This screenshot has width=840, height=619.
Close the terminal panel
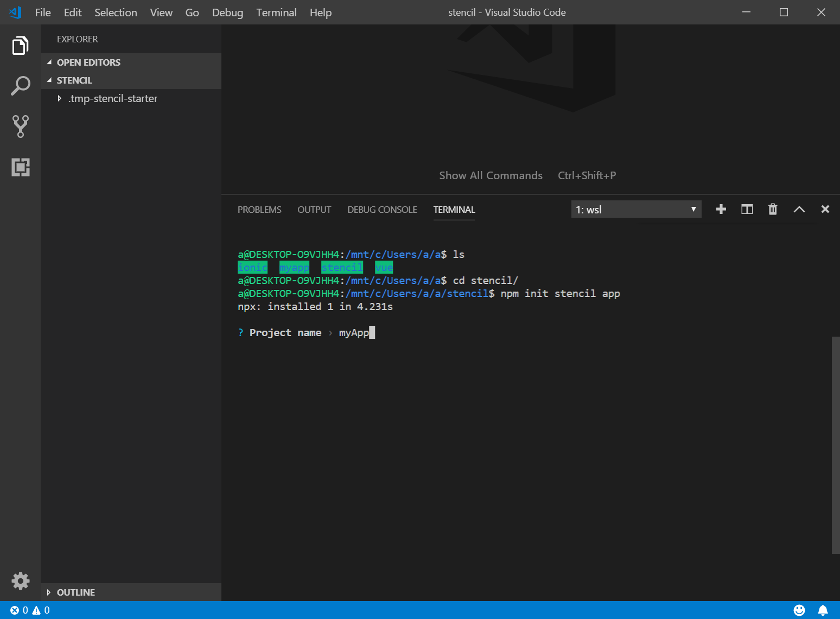(825, 210)
